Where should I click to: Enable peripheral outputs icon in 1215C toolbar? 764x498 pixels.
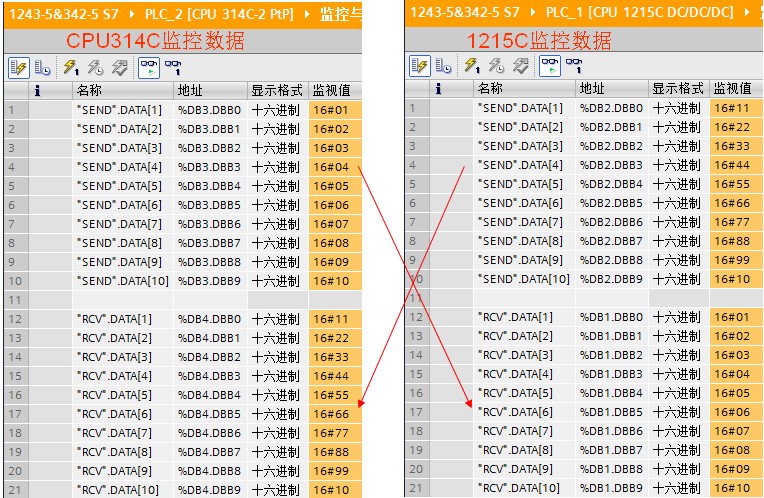(x=520, y=66)
